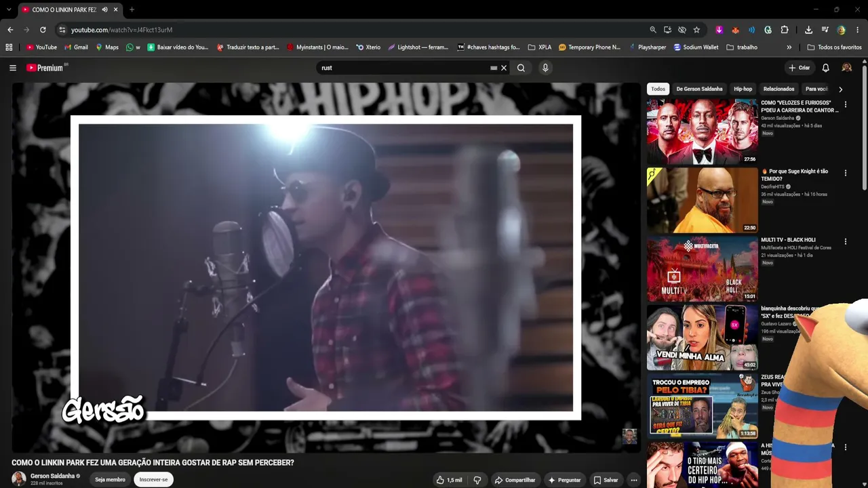
Task: Open more video actions three-dot menu
Action: (x=634, y=480)
